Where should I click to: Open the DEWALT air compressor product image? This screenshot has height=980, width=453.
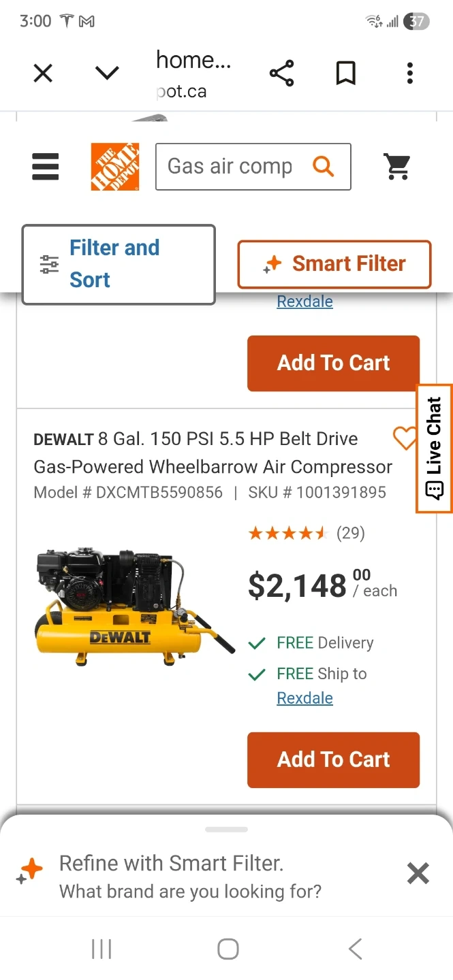(135, 606)
